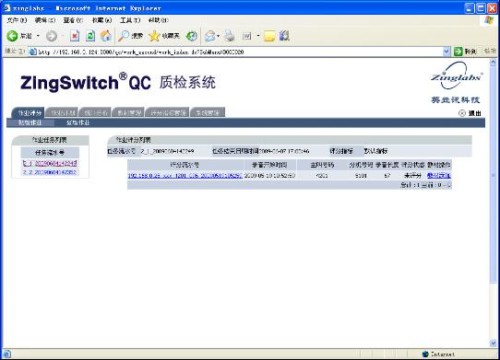Click the down arrow of vertical scrollbar

coord(493,343)
